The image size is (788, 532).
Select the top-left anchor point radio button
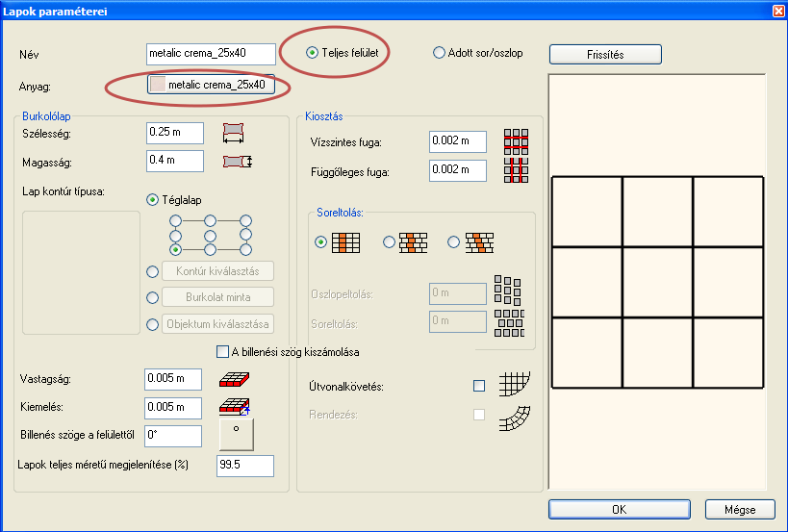[175, 220]
